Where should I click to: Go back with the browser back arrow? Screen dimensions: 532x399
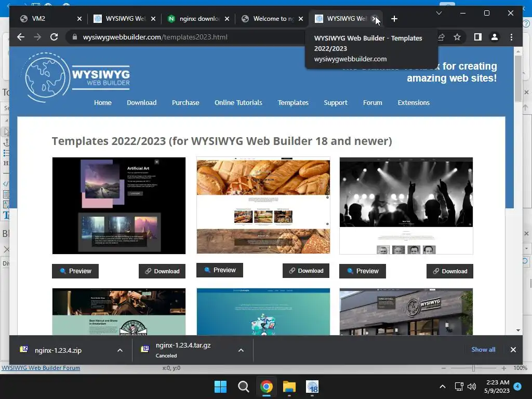(x=21, y=37)
